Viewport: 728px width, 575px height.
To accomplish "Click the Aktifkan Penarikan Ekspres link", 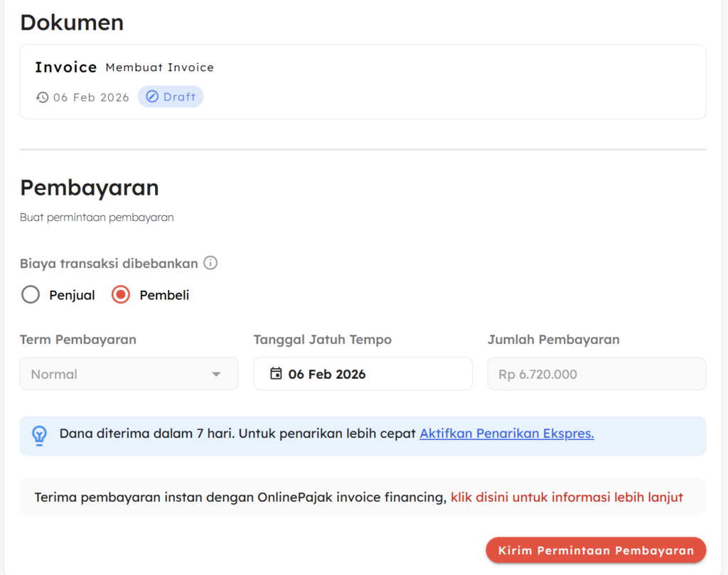I will [x=506, y=434].
